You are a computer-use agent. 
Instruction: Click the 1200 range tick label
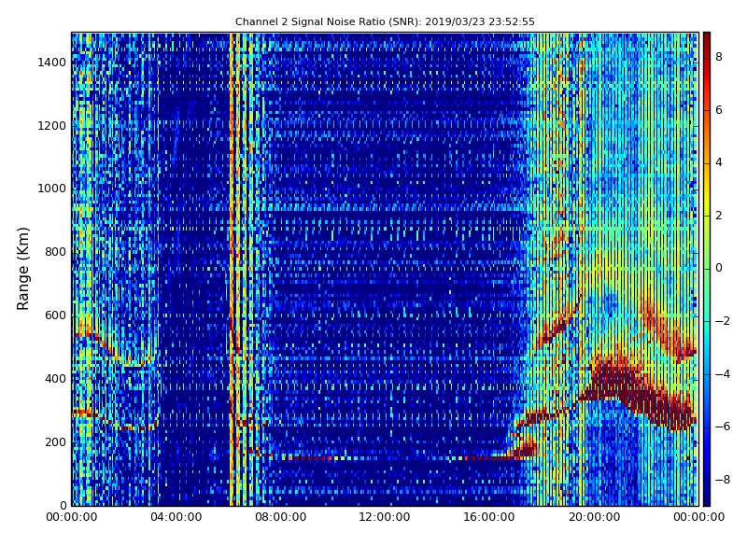pyautogui.click(x=51, y=126)
